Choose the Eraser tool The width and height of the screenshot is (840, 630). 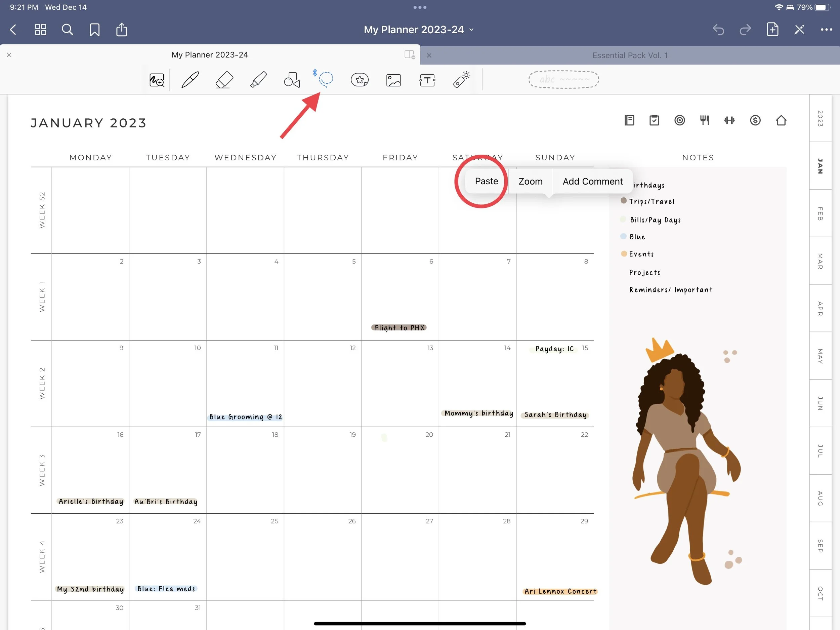pyautogui.click(x=224, y=80)
